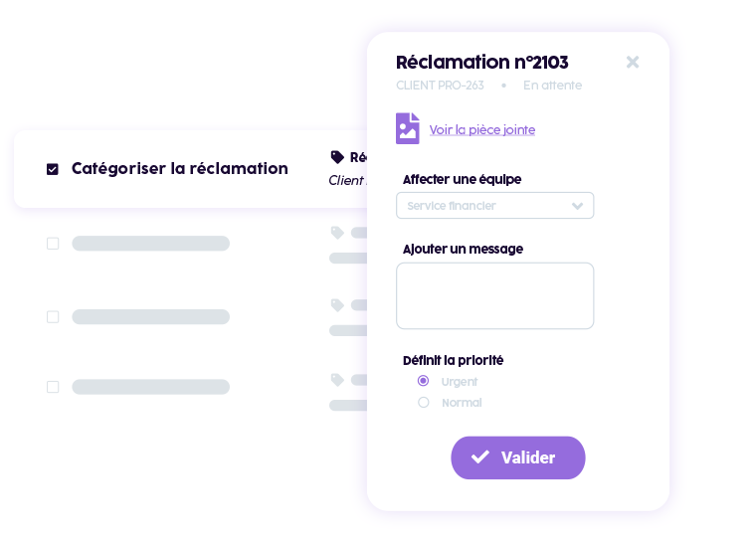This screenshot has width=756, height=543.
Task: Close the Réclamation n°2103 dialog
Action: [633, 62]
